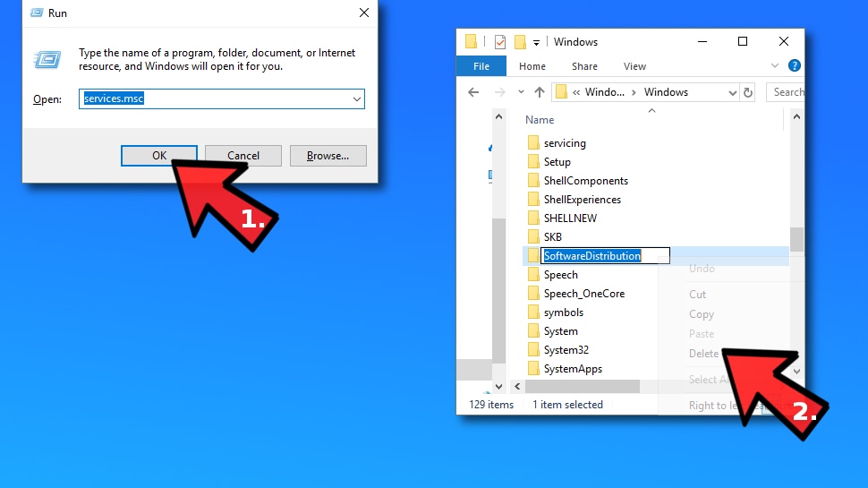868x488 pixels.
Task: Click the horizontal scrollbar thumb in file list
Action: pyautogui.click(x=583, y=386)
